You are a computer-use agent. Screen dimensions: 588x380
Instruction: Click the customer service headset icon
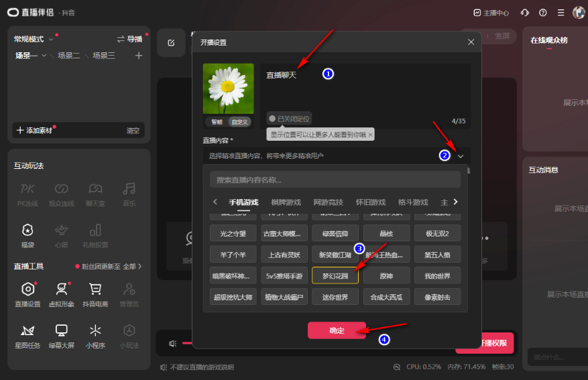click(x=524, y=13)
